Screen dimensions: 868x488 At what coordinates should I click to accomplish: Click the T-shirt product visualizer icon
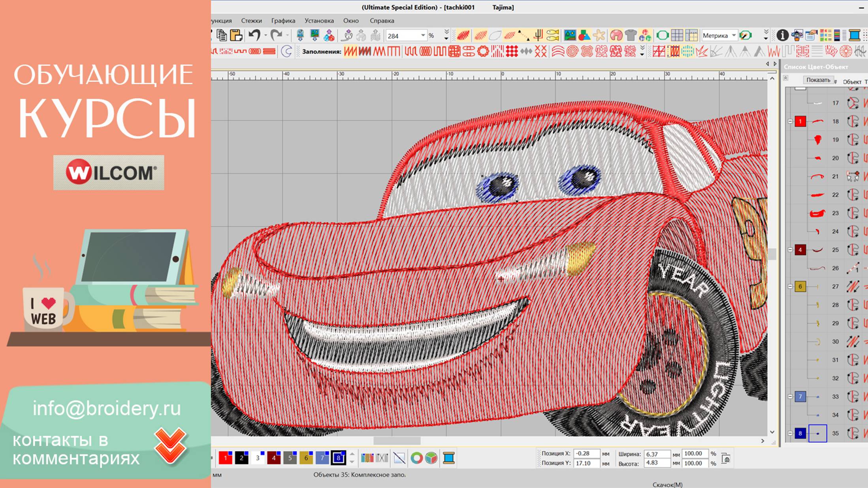[x=631, y=36]
